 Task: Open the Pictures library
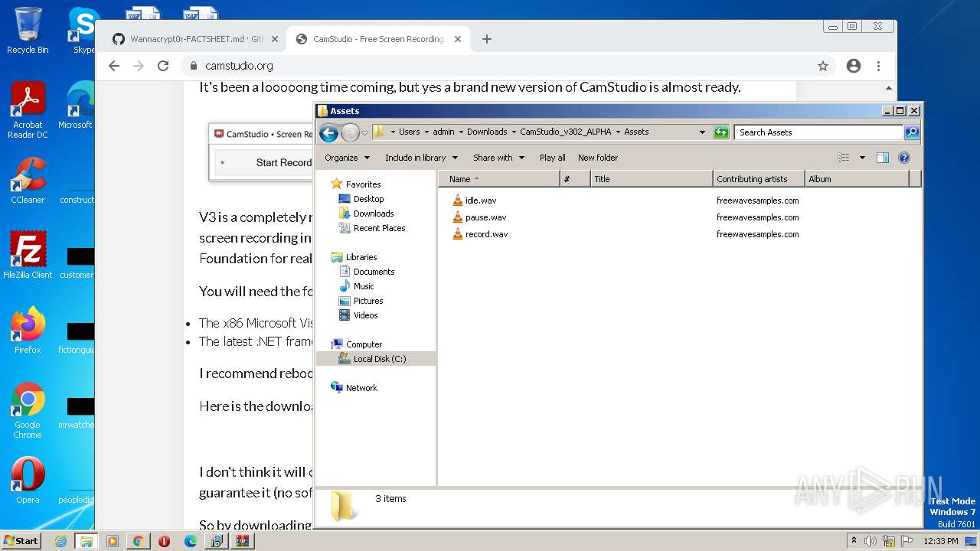[368, 301]
